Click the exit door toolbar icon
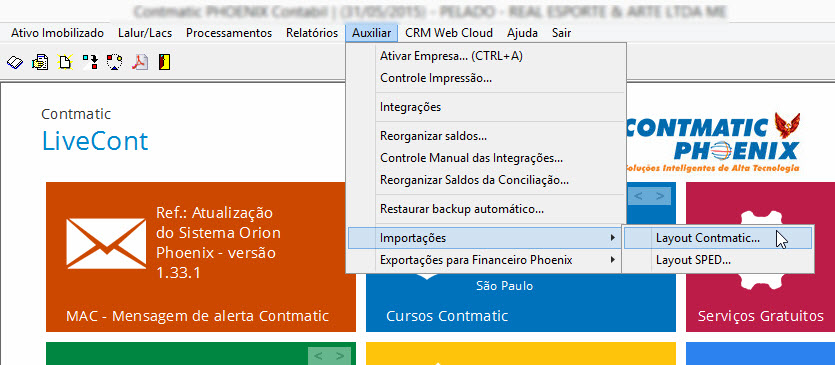This screenshot has height=365, width=835. tap(165, 62)
